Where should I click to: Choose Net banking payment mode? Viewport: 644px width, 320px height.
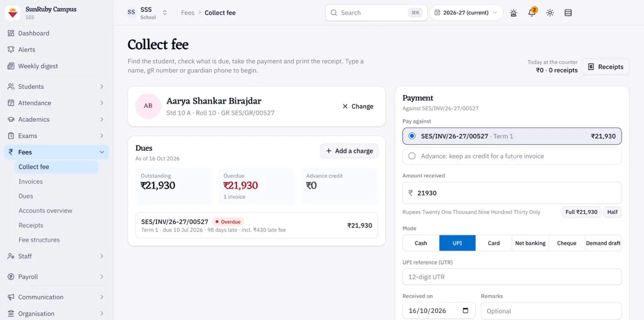point(530,243)
